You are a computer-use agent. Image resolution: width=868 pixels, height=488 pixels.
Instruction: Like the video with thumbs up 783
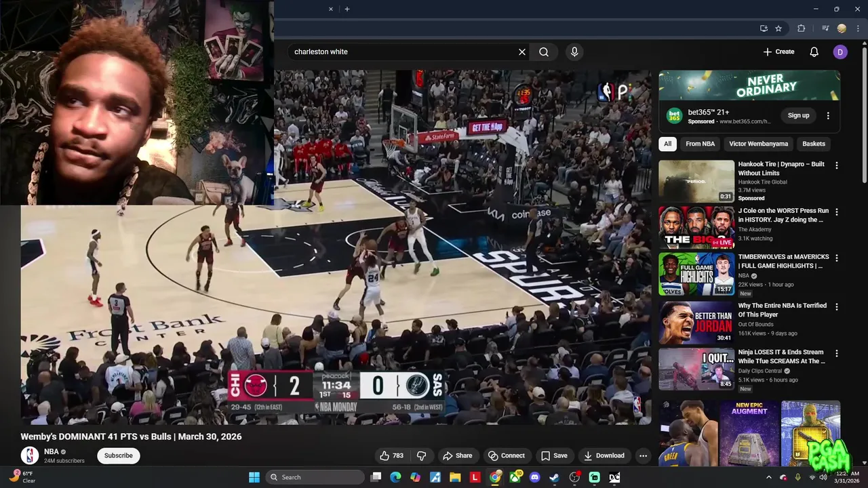(x=391, y=455)
